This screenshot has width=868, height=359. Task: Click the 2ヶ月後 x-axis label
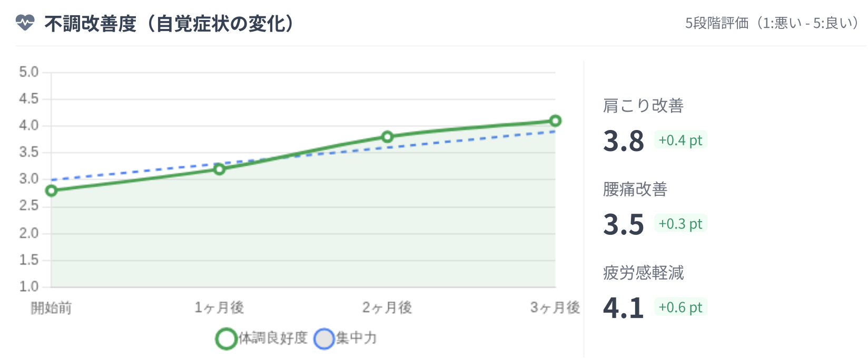tap(387, 308)
